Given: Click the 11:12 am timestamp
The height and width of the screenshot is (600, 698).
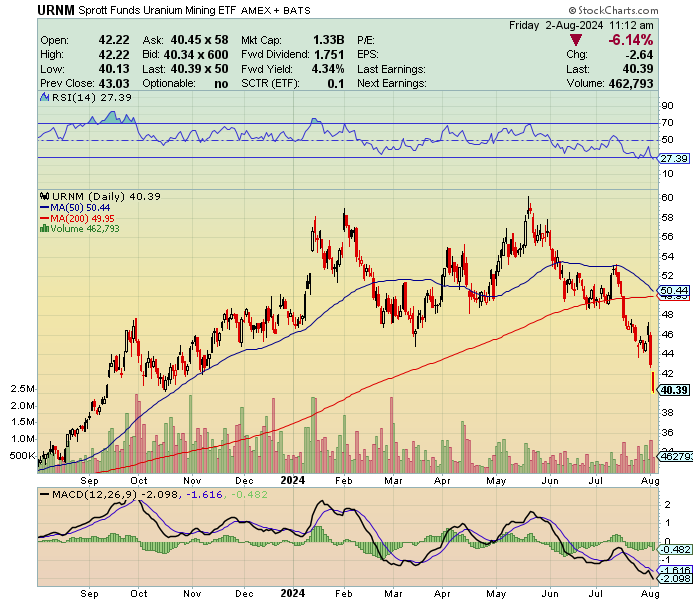Looking at the screenshot, I should [x=631, y=25].
